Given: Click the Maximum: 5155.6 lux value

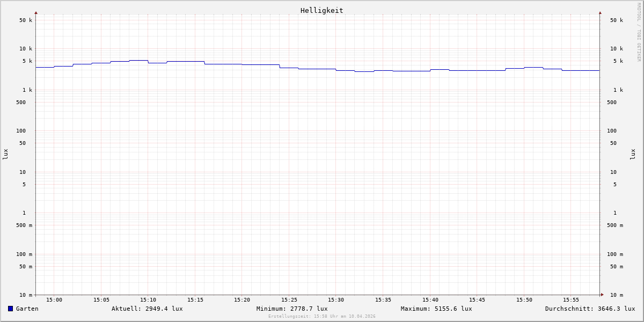Looking at the screenshot, I should point(436,309).
